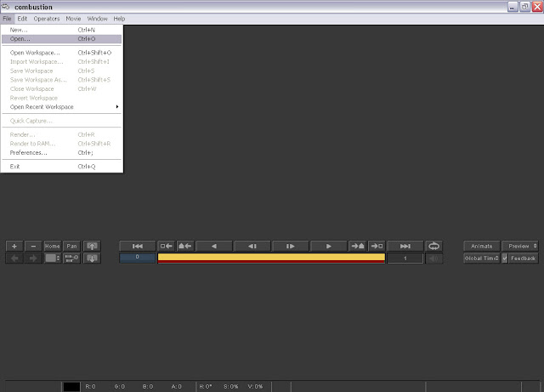Maximize the combustion window
The height and width of the screenshot is (392, 544).
click(x=525, y=7)
